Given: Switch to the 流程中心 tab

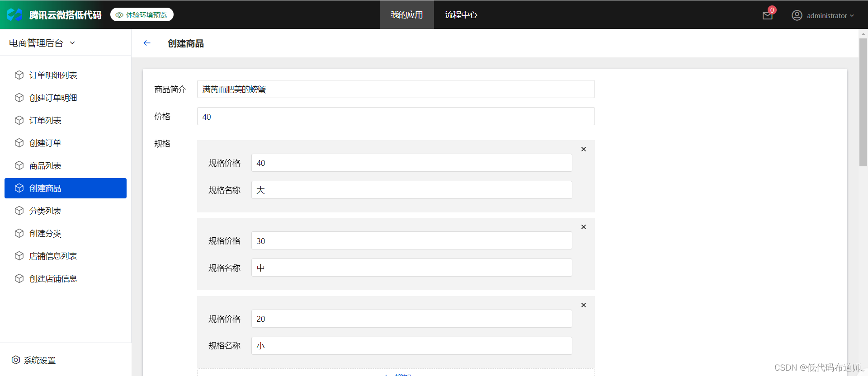Looking at the screenshot, I should [461, 14].
